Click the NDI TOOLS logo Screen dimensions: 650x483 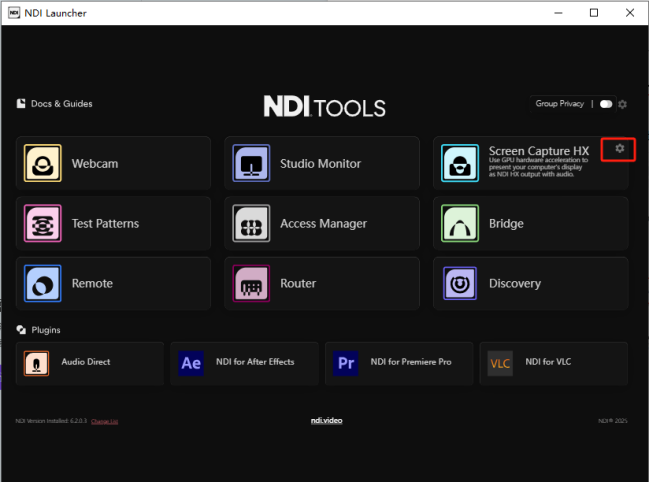coord(325,107)
